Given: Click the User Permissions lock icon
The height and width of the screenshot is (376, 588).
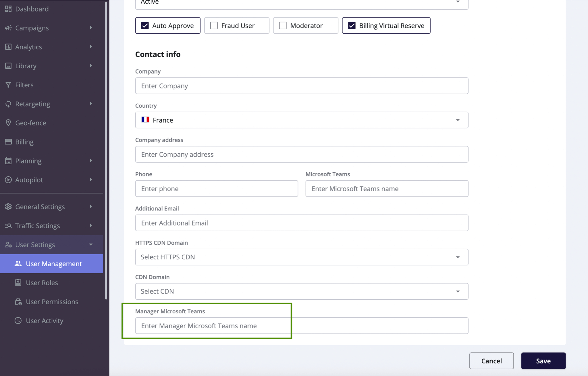Looking at the screenshot, I should [18, 302].
